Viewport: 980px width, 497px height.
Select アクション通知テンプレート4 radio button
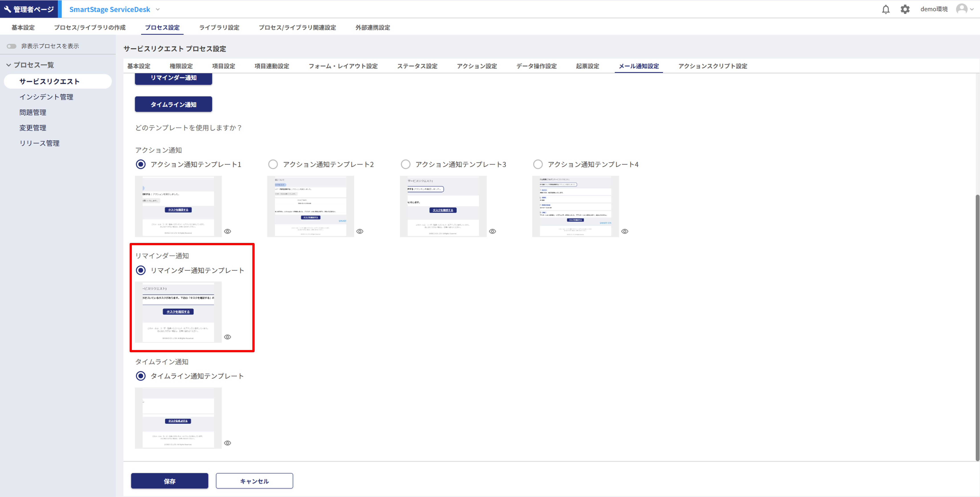coord(538,164)
